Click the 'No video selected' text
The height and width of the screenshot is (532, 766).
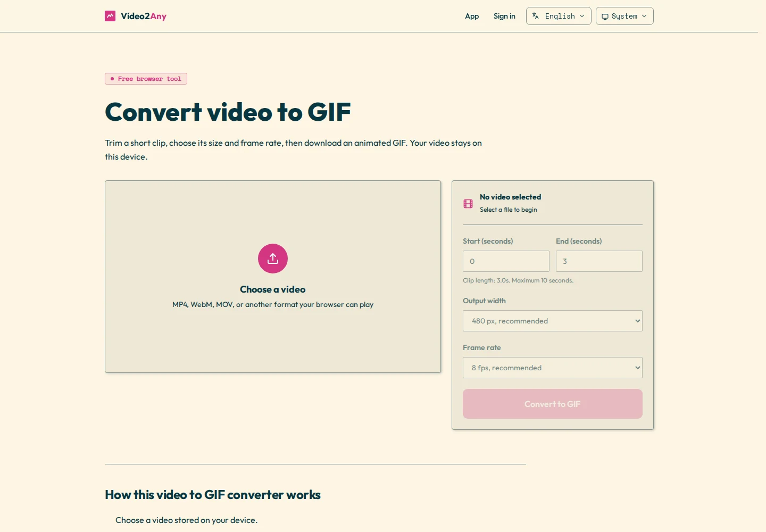[x=510, y=197]
